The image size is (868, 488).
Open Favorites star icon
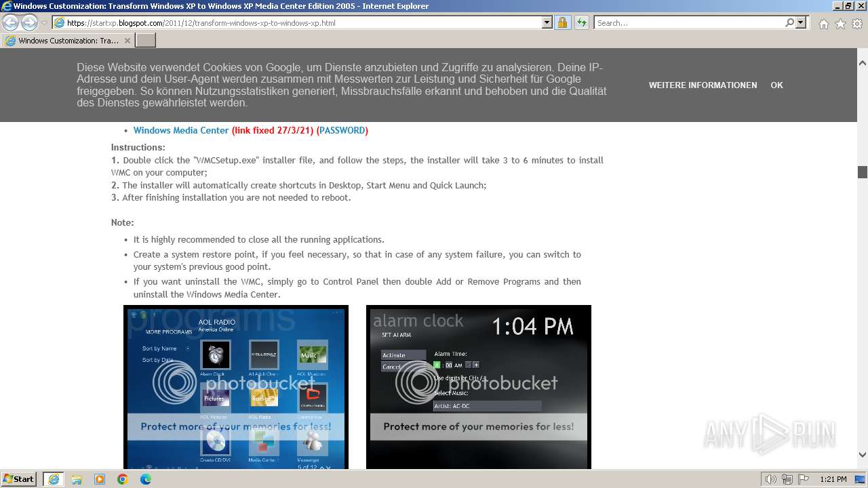point(840,24)
